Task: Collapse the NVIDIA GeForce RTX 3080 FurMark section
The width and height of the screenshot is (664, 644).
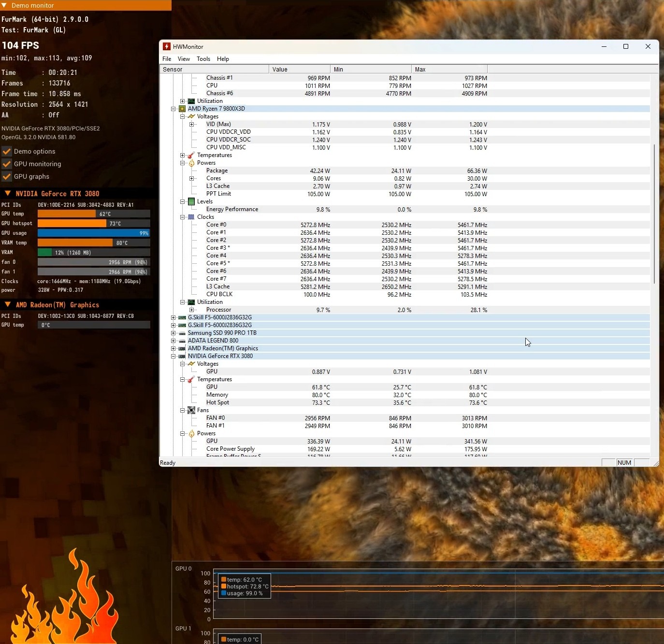Action: (x=8, y=193)
